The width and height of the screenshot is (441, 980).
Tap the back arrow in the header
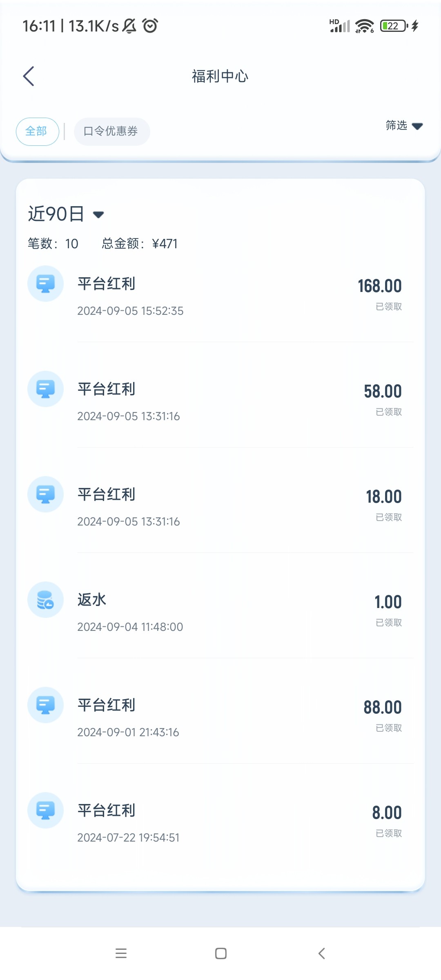[x=29, y=76]
